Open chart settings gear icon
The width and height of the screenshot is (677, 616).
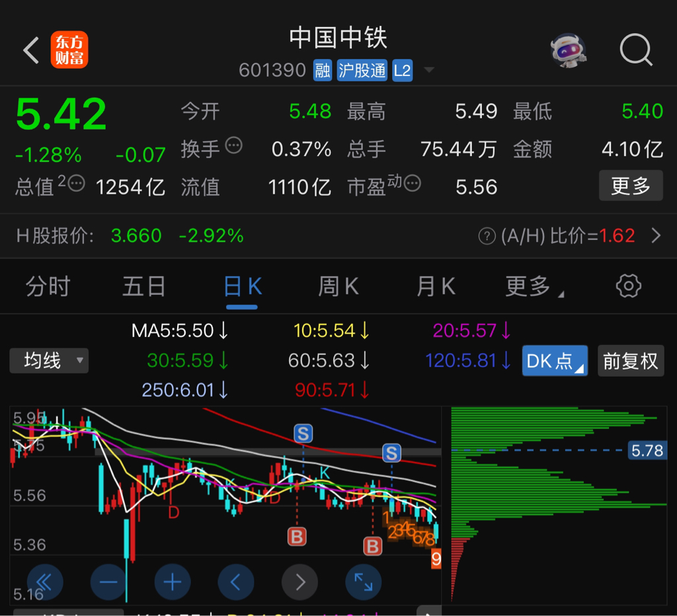tap(629, 286)
